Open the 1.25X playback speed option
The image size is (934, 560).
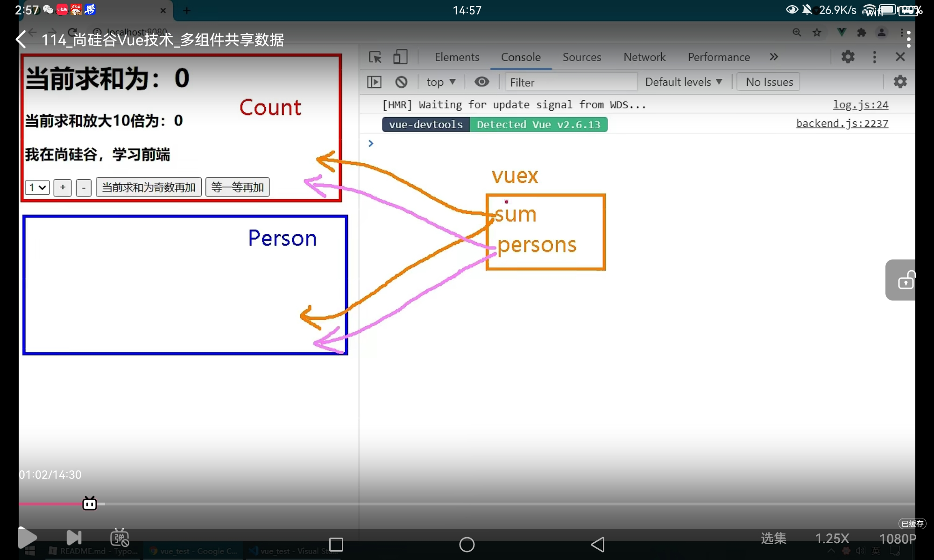click(832, 539)
